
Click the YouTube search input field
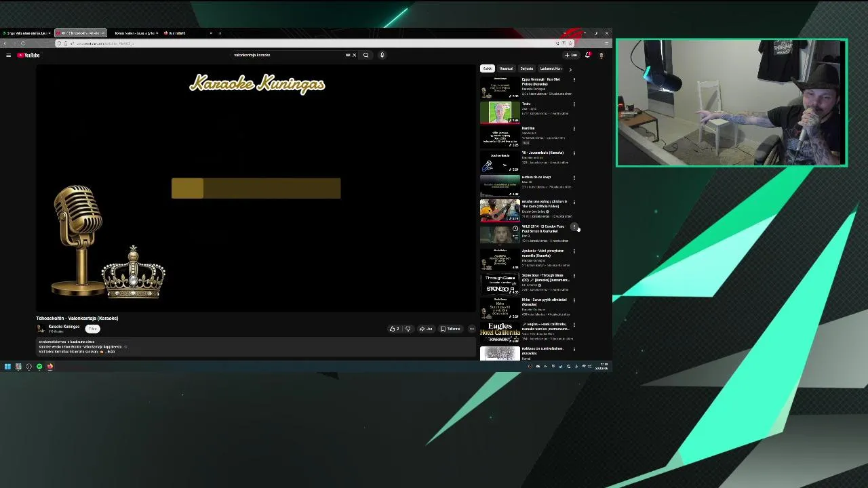coord(288,55)
